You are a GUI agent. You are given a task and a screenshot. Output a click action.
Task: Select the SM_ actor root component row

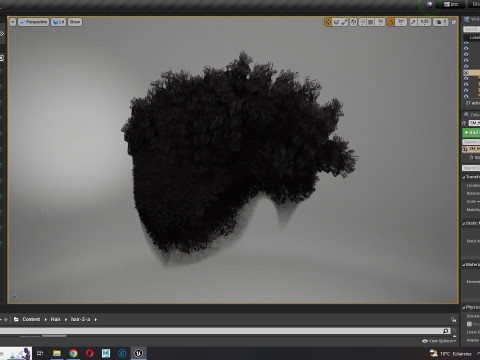click(x=471, y=149)
